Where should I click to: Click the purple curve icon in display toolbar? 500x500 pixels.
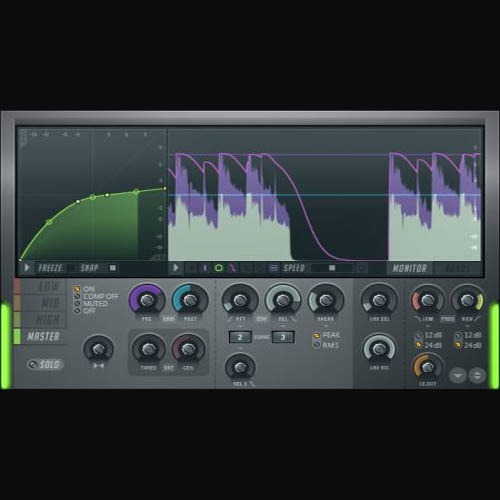[x=232, y=268]
